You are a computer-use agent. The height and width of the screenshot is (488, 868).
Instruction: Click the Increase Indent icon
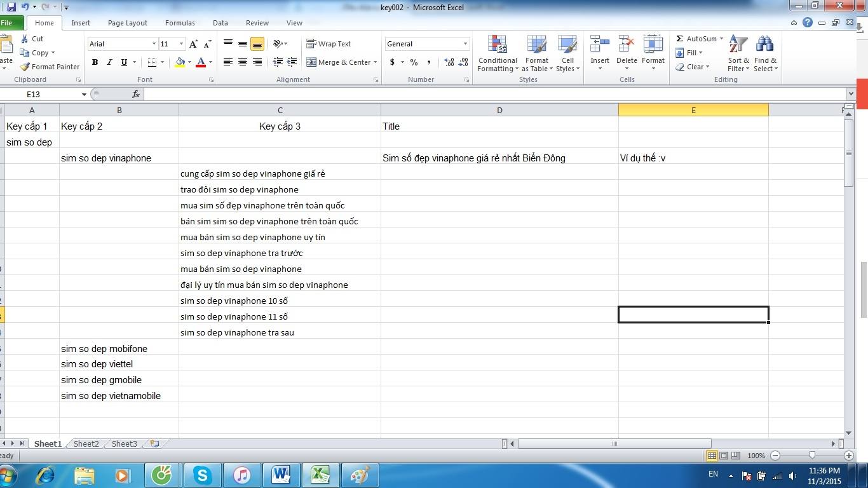292,62
